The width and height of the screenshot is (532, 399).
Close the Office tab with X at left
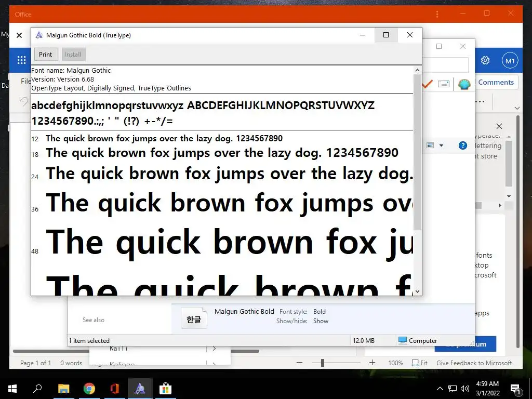19,35
